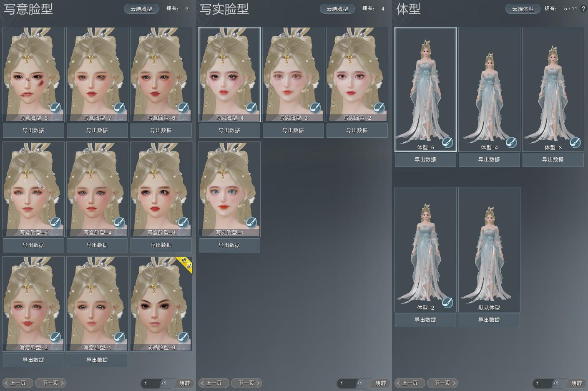Click the brush edit icon on 体型-2

click(447, 303)
